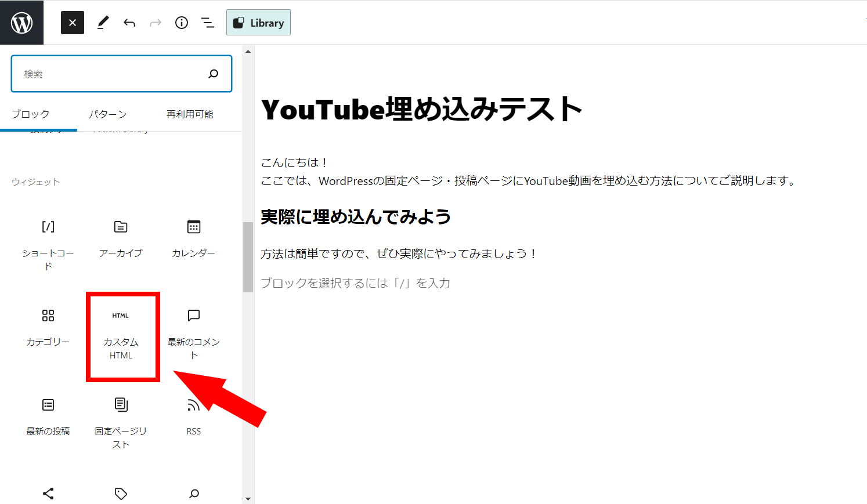Click the WordPress logo icon
The image size is (867, 504).
point(21,23)
